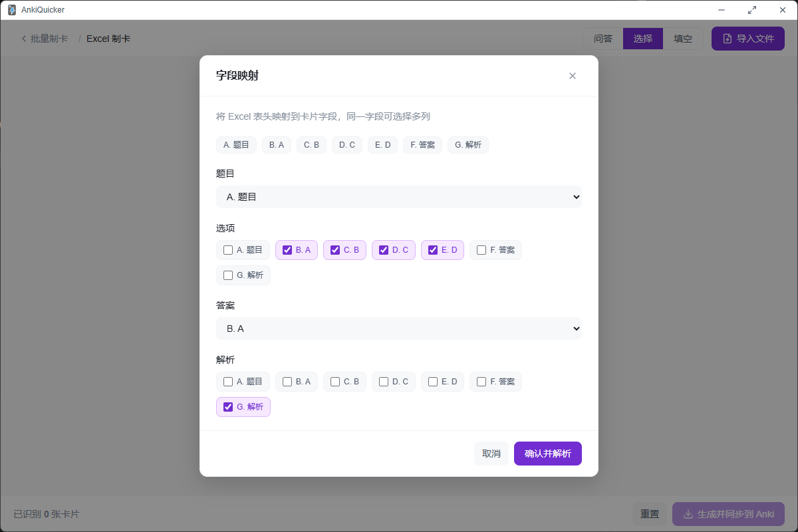Image resolution: width=798 pixels, height=532 pixels.
Task: Click the D. C header chip
Action: (x=347, y=145)
